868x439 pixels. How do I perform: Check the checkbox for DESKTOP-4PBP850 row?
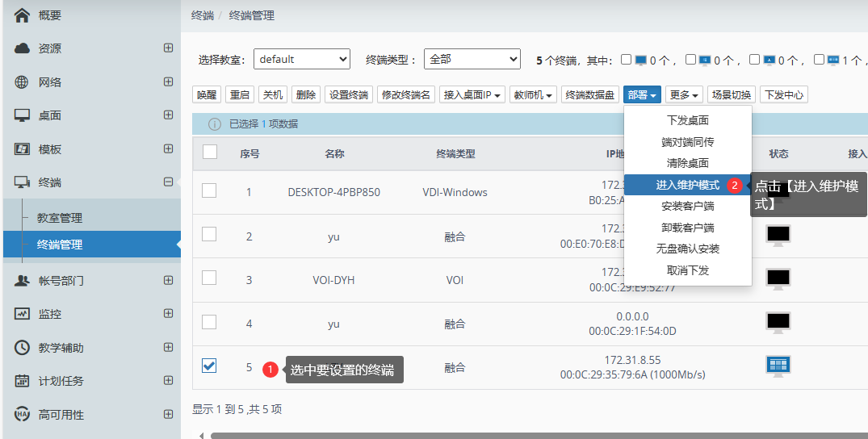[209, 190]
